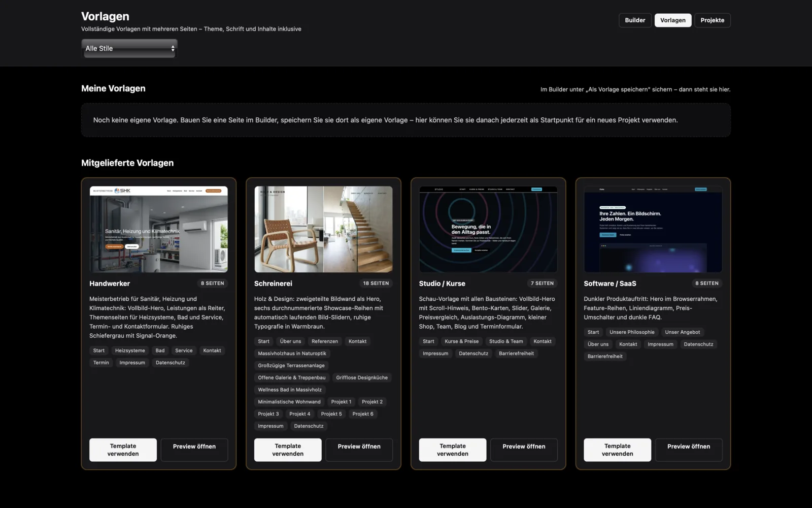Click the Mitgelieferte Vorlagen heading
The width and height of the screenshot is (812, 508).
pos(127,163)
